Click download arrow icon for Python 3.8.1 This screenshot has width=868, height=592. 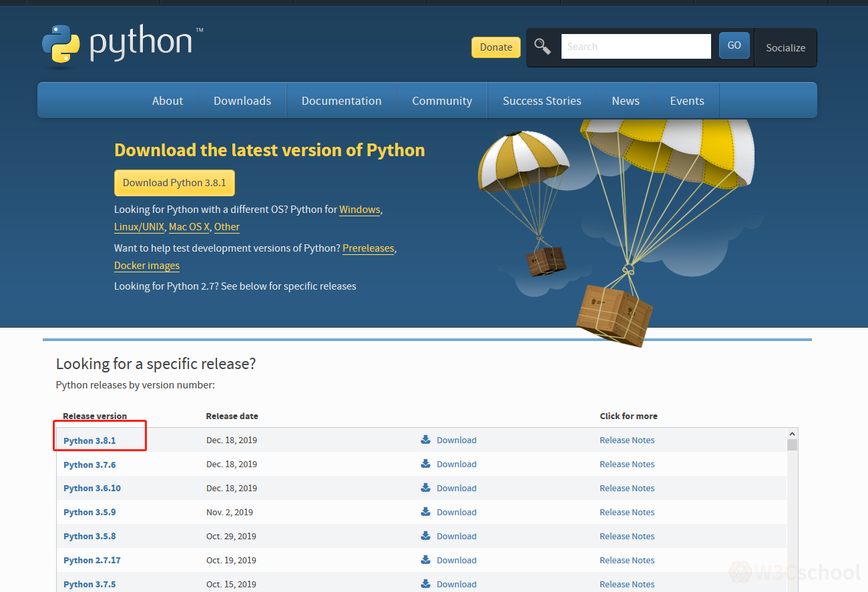coord(425,440)
